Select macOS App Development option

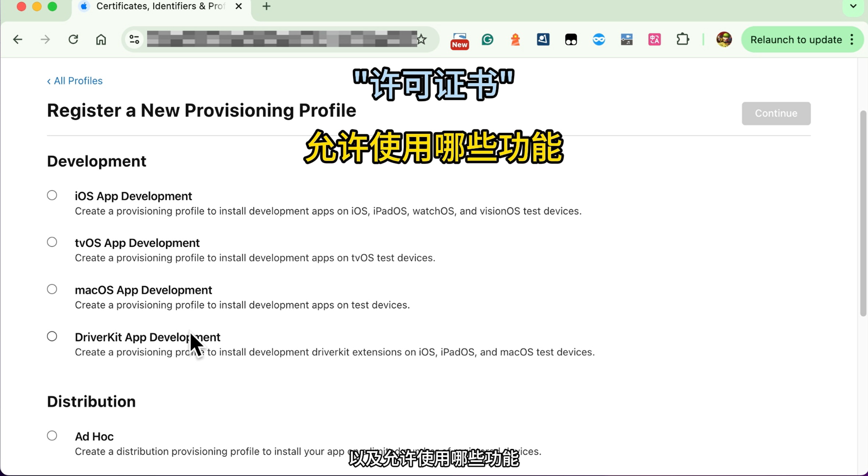pos(52,289)
